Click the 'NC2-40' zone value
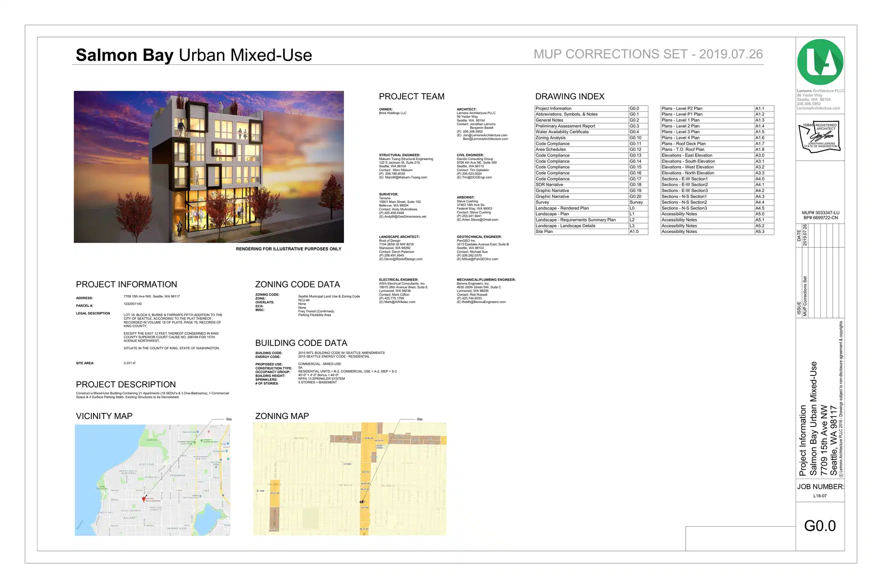Viewport: 882px width, 588px height. (304, 300)
